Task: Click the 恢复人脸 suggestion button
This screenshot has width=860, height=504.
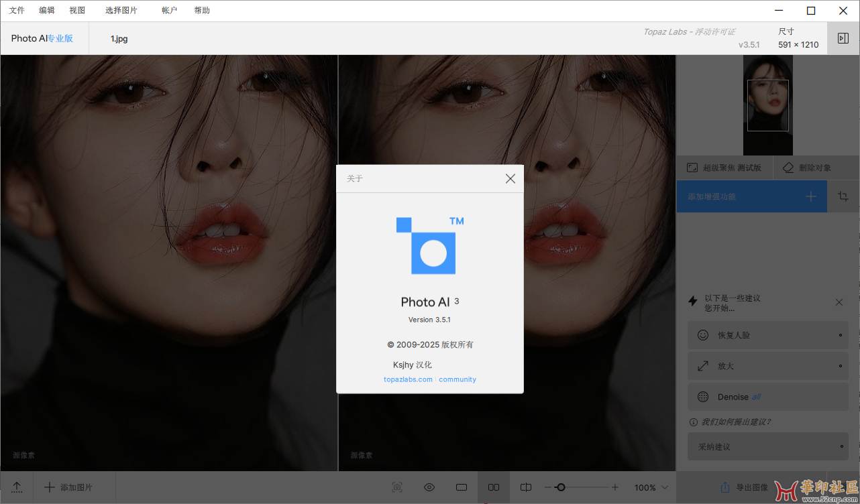Action: 767,335
